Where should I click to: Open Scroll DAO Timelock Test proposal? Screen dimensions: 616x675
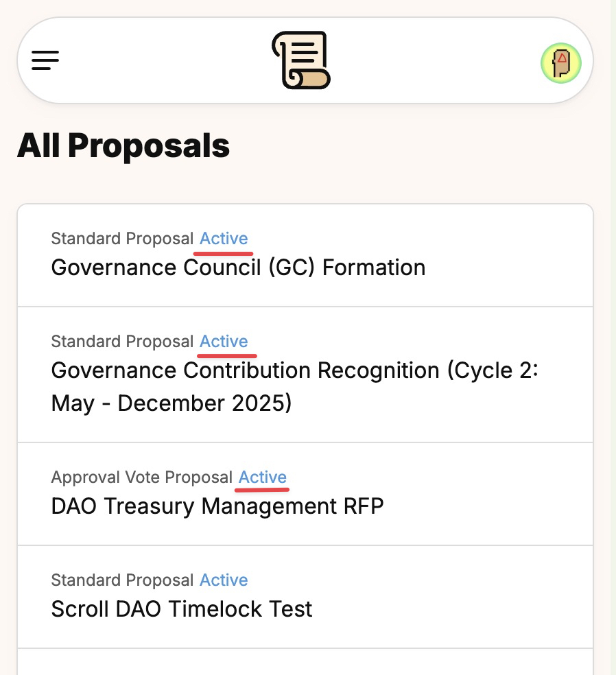[x=305, y=597]
